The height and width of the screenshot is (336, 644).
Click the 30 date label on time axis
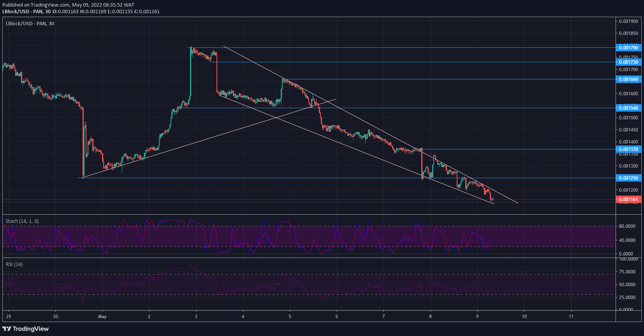[55, 317]
